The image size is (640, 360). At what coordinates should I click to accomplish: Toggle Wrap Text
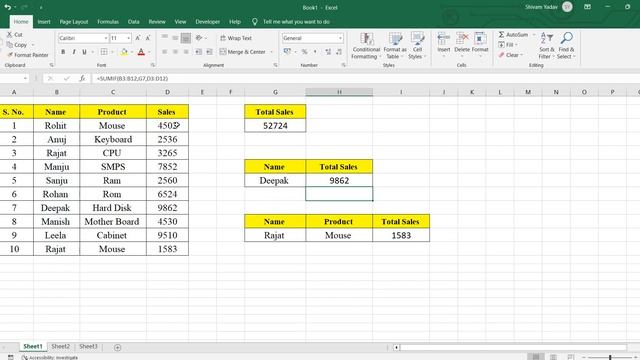point(236,38)
